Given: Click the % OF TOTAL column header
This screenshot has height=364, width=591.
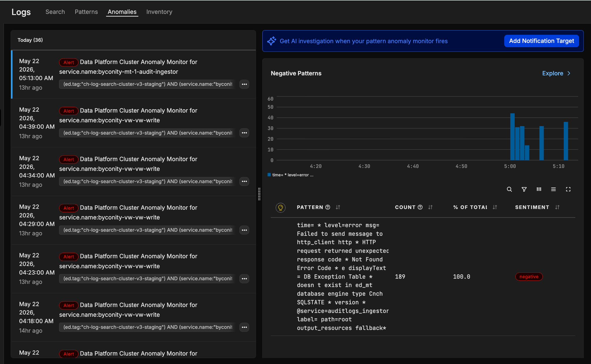Looking at the screenshot, I should (x=470, y=207).
